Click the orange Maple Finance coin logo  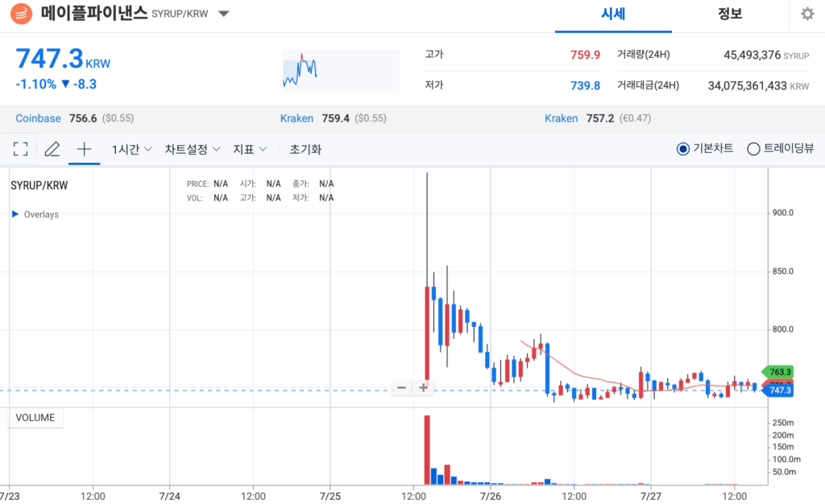22,14
